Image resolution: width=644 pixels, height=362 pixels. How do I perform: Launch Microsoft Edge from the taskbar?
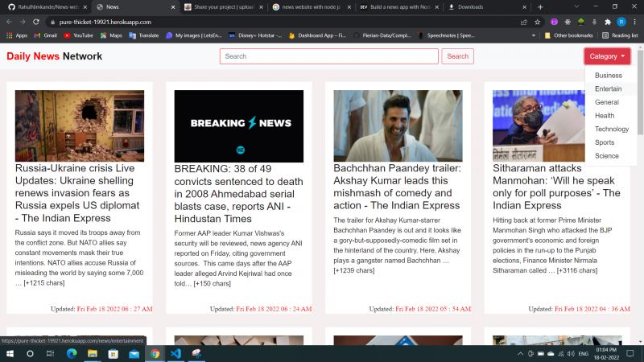coord(72,353)
